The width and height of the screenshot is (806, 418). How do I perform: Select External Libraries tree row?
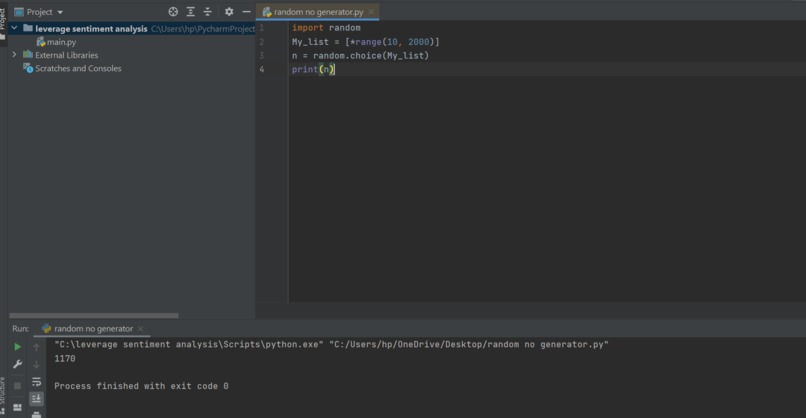pos(66,55)
